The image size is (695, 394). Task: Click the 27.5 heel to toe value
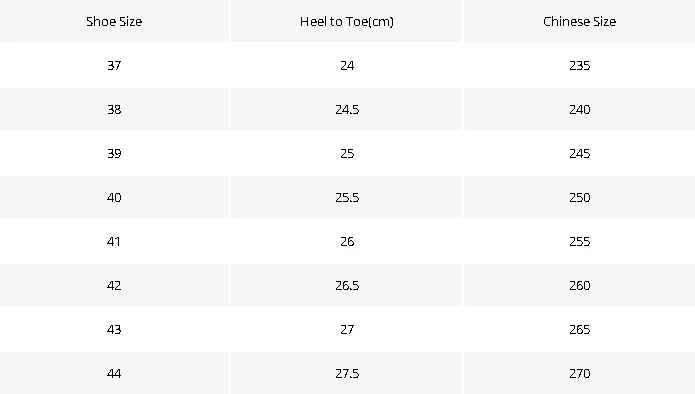click(347, 374)
